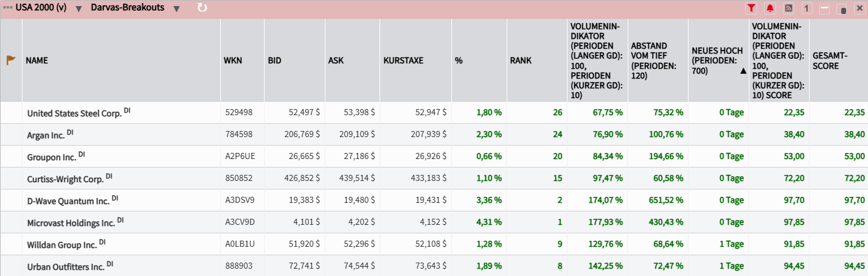
Task: Click the white bar minimize widget icon
Action: click(825, 9)
